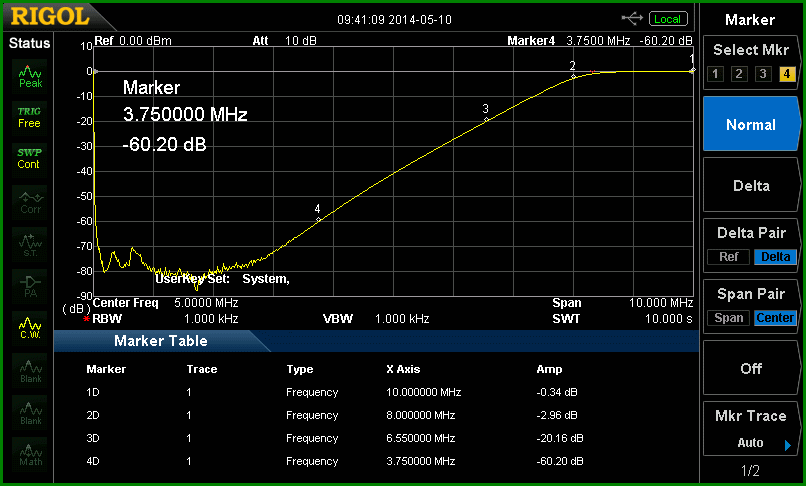Click the 8.000000 MHz X Axis cell
This screenshot has height=486, width=806.
[420, 416]
